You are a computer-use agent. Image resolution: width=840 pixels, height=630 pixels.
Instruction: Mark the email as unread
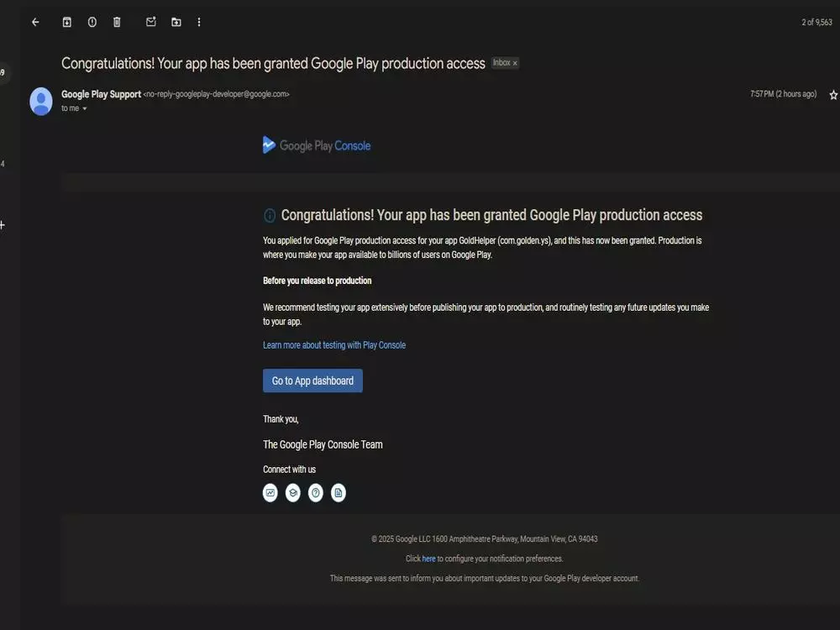point(150,22)
